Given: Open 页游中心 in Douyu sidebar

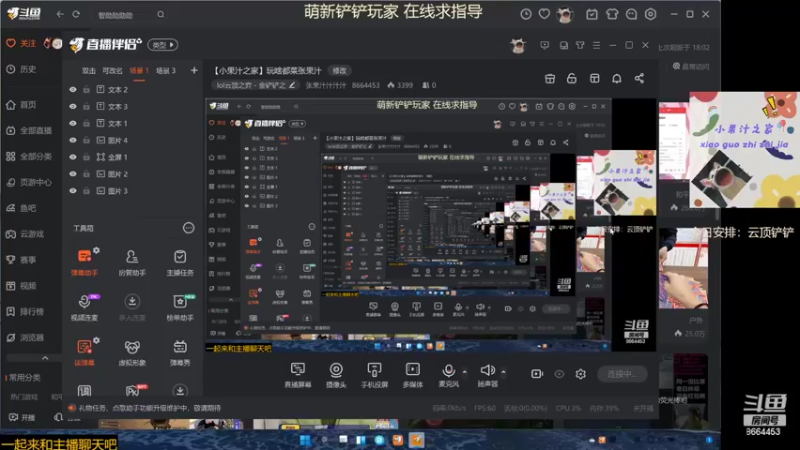Looking at the screenshot, I should click(x=29, y=182).
